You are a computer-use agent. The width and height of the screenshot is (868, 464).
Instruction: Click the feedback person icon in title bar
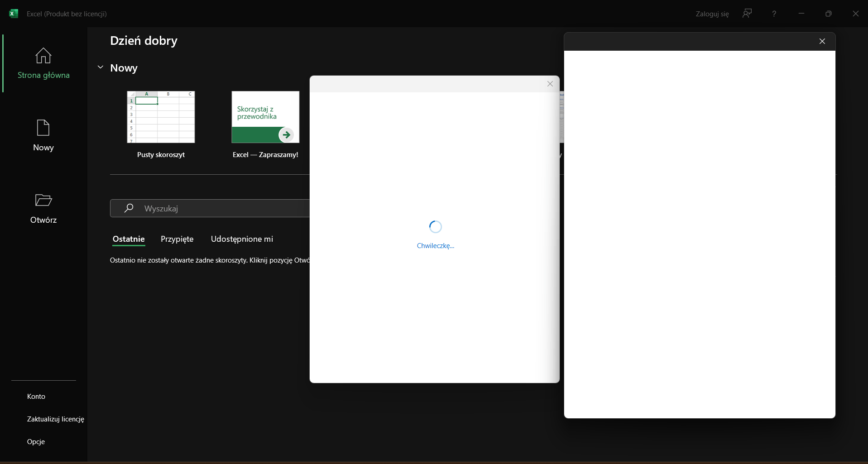tap(747, 14)
